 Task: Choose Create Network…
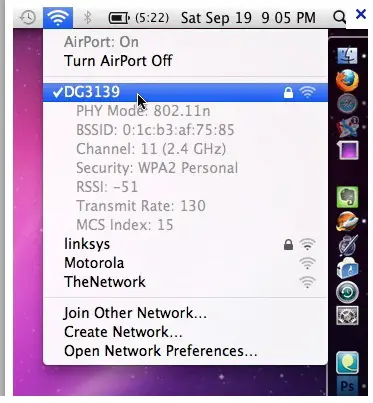click(185, 332)
